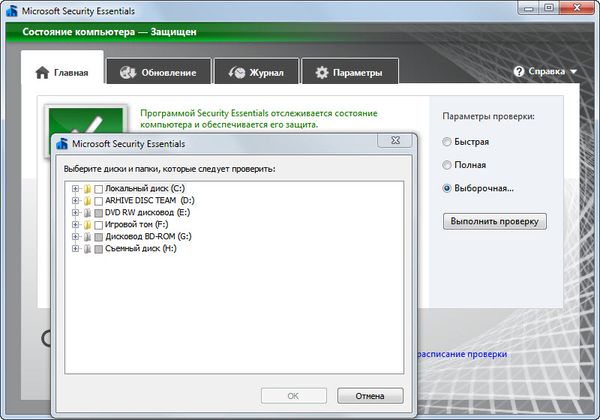600x420 pixels.
Task: Expand the DVD RW дисковод (E:) node
Action: (x=75, y=213)
